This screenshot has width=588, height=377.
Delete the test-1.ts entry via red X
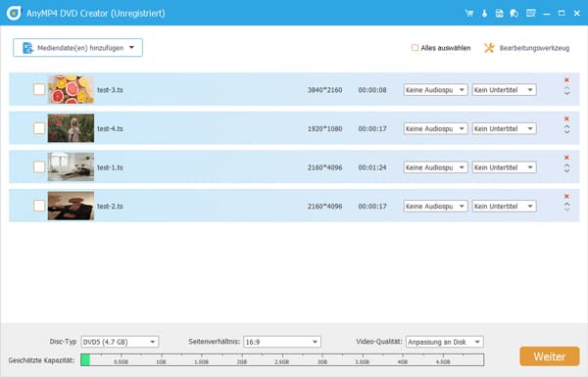[x=566, y=158]
